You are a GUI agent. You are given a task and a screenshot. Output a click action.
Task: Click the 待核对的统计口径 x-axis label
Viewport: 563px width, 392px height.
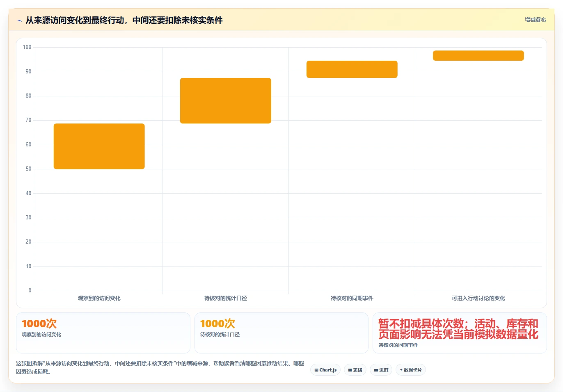(x=226, y=298)
